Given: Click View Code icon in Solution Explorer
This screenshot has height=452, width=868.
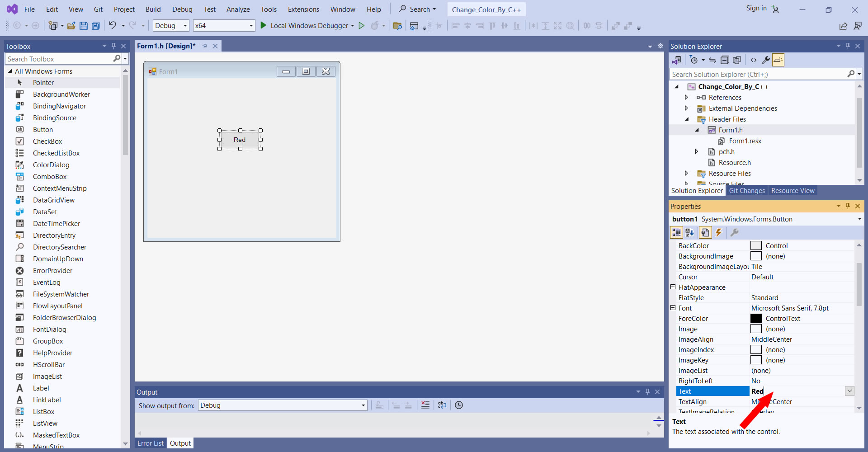Looking at the screenshot, I should (753, 60).
